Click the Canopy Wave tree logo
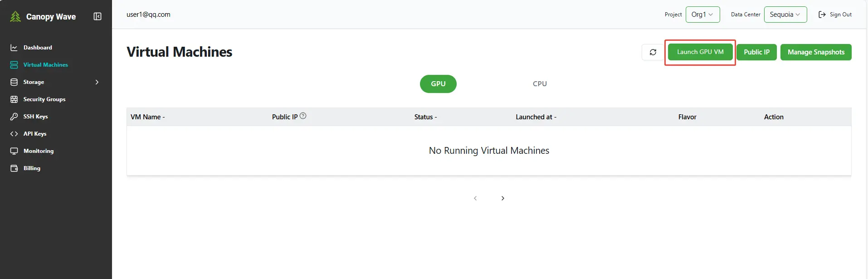 [15, 17]
